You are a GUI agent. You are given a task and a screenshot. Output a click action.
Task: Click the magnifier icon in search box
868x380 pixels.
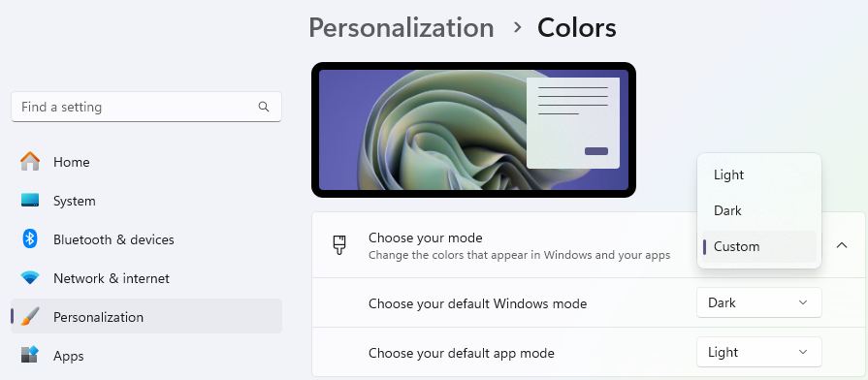[264, 107]
